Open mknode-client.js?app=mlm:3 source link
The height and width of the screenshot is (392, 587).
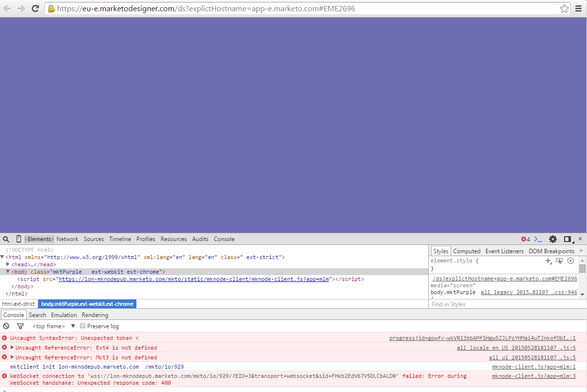click(534, 376)
